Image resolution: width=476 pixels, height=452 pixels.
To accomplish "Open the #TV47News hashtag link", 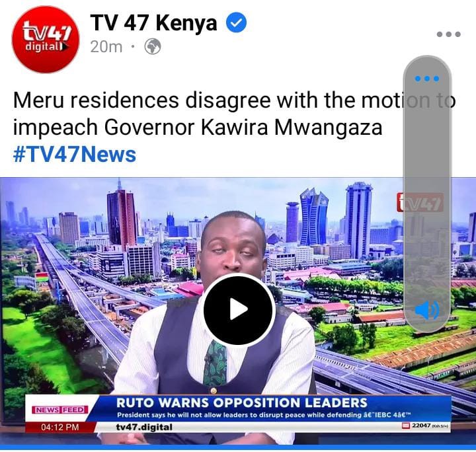I will (75, 155).
